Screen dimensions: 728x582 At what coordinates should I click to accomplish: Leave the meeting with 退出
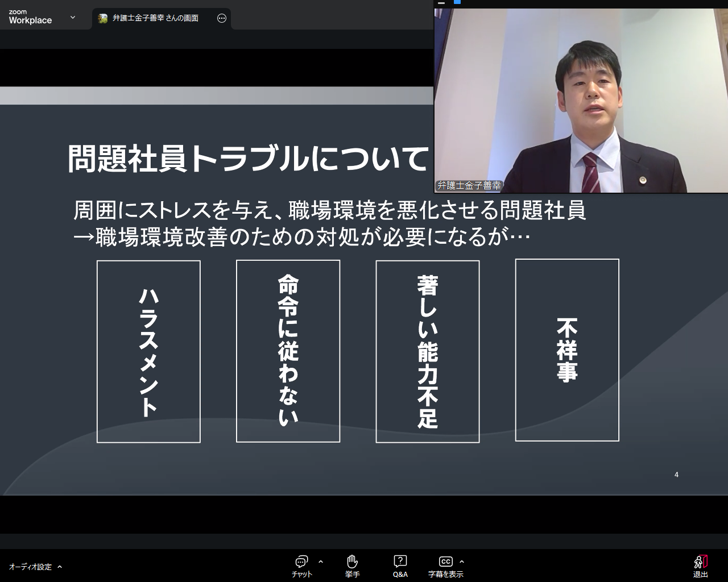(x=701, y=566)
